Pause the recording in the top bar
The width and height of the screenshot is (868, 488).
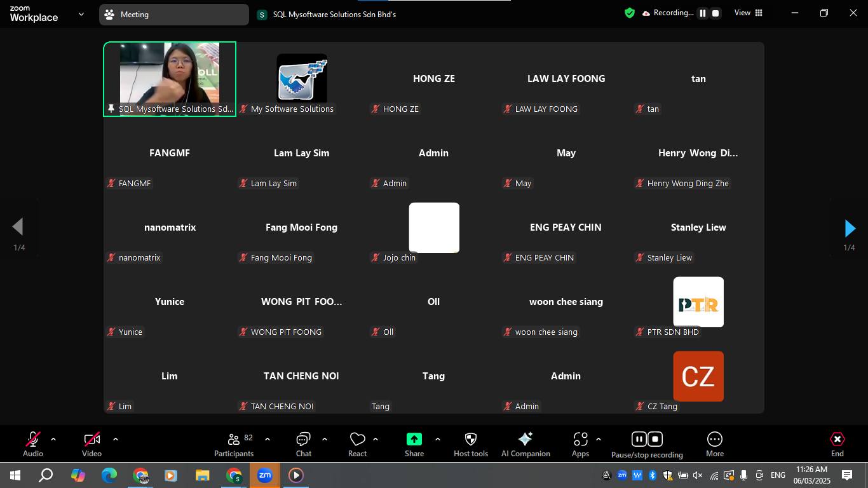[703, 13]
